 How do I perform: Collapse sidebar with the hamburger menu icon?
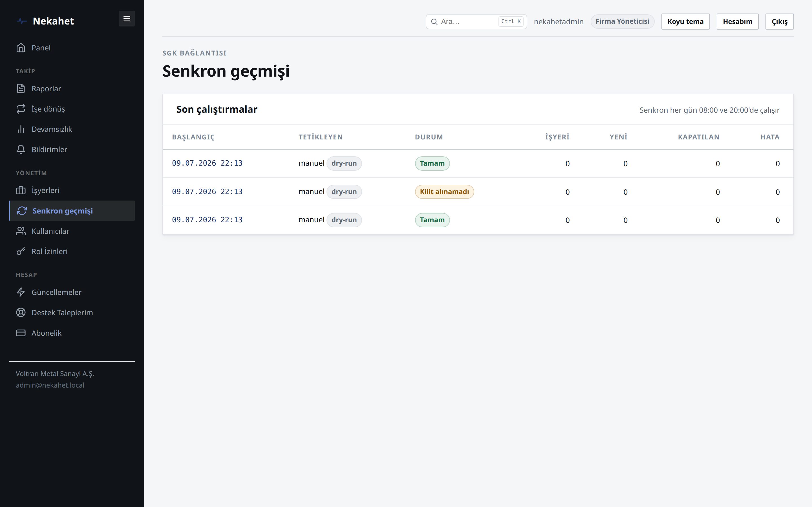pyautogui.click(x=127, y=19)
